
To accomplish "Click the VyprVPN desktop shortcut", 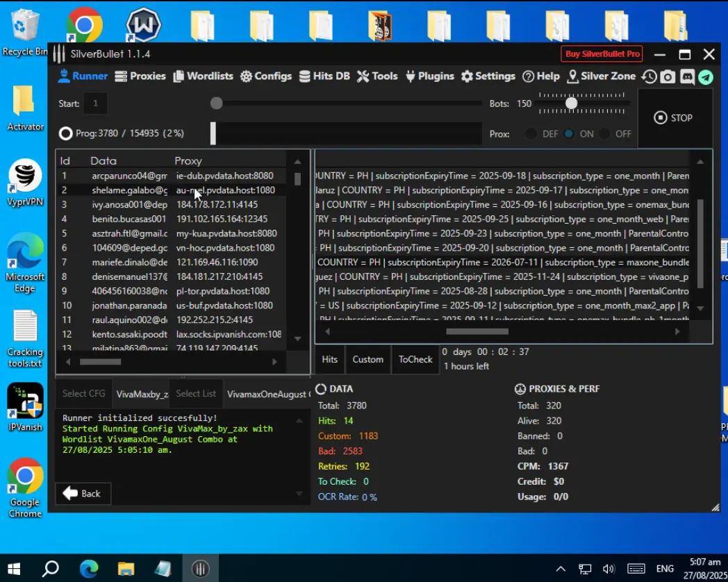I will point(24,183).
